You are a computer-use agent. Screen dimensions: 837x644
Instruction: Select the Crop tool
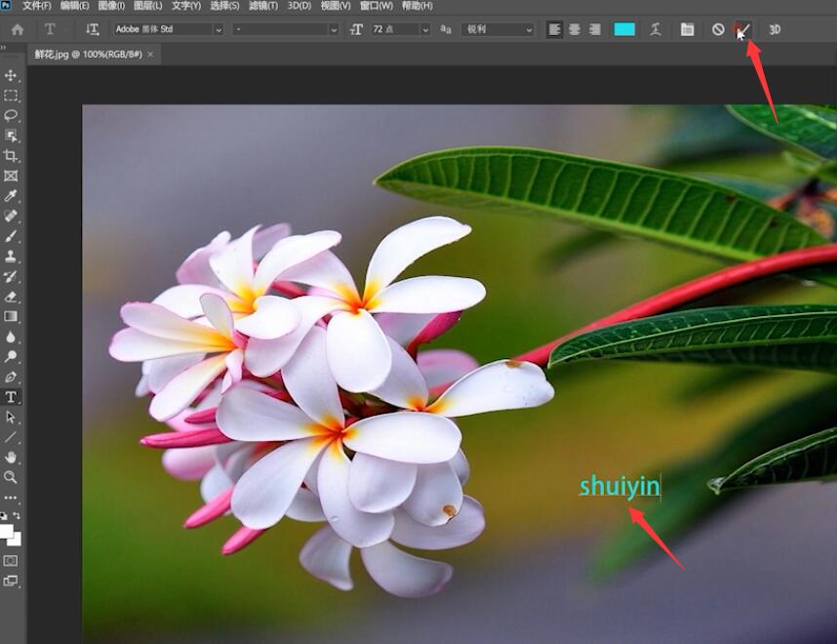(11, 156)
